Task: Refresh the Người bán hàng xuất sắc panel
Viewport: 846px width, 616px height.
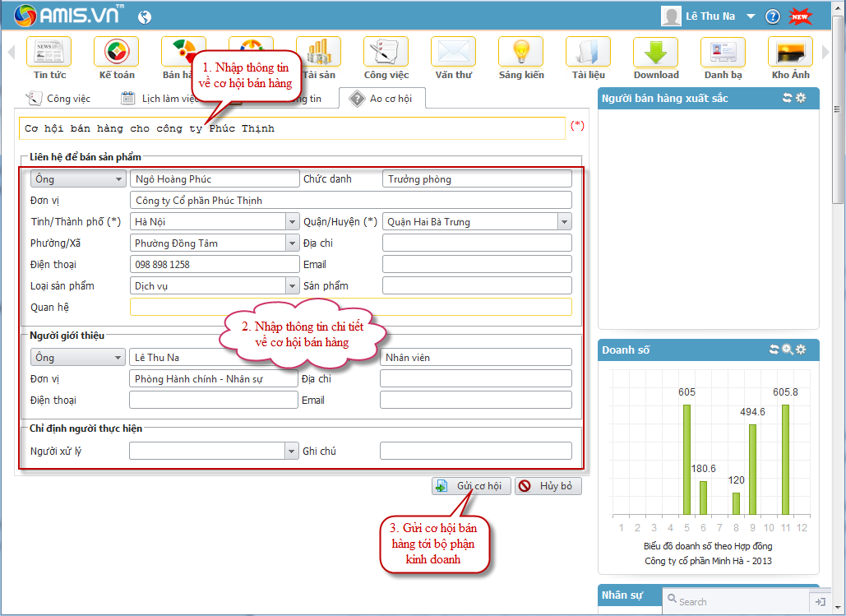Action: [787, 98]
